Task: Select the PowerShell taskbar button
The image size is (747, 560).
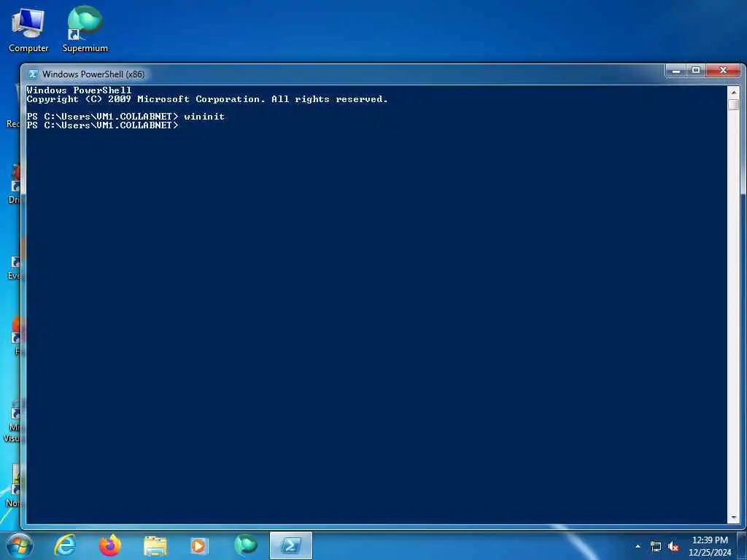Action: coord(290,545)
